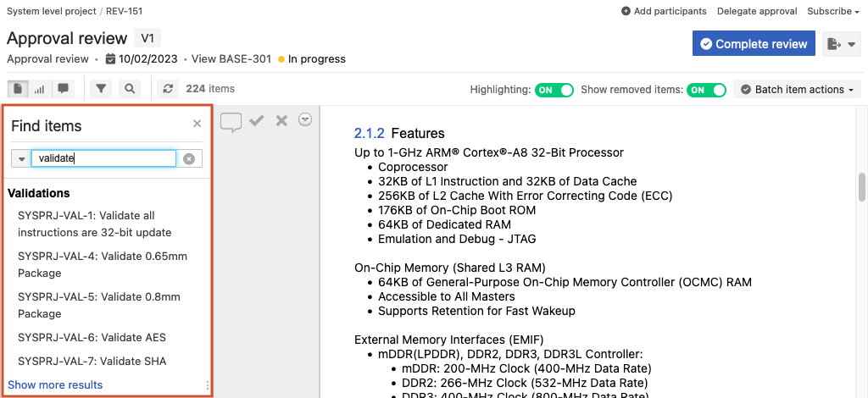Open the comments view icon
868x398 pixels.
pyautogui.click(x=63, y=89)
